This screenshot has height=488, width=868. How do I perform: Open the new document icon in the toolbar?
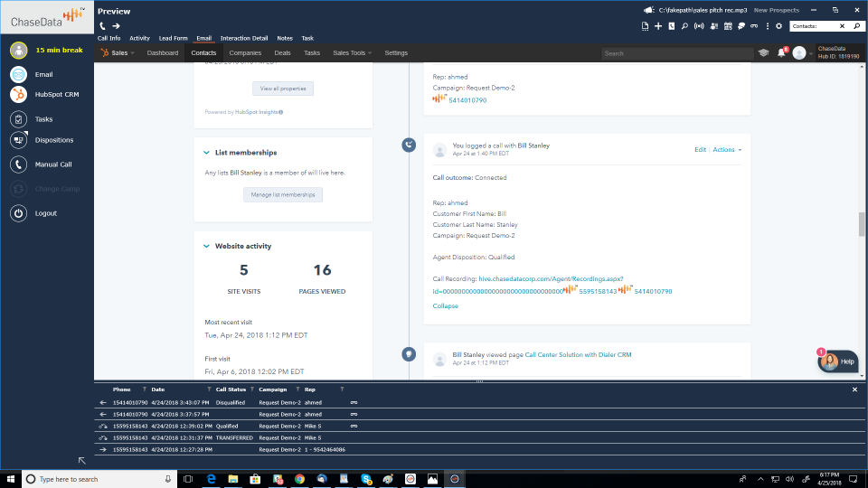[x=645, y=26]
